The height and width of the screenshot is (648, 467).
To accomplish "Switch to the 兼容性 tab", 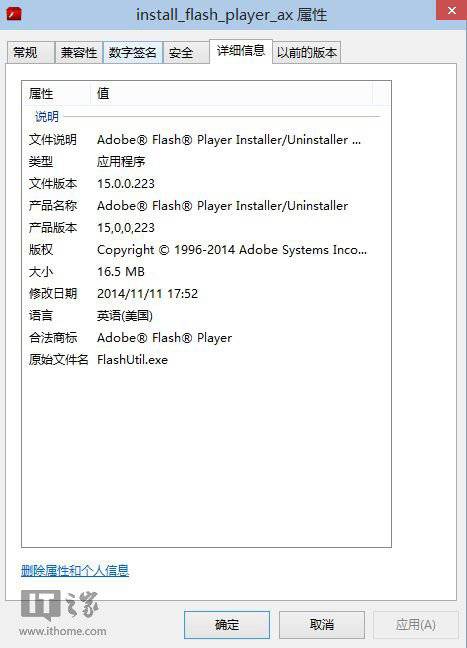I will coord(79,52).
